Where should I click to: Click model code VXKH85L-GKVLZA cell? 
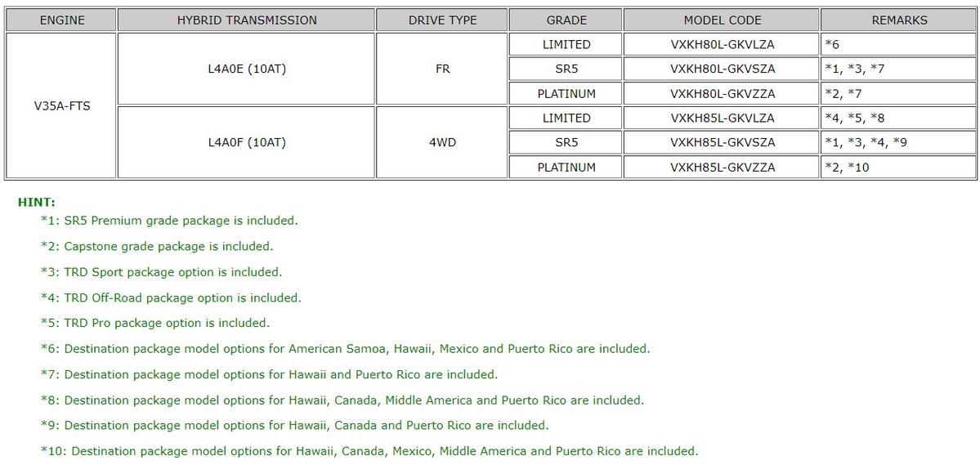tap(722, 118)
